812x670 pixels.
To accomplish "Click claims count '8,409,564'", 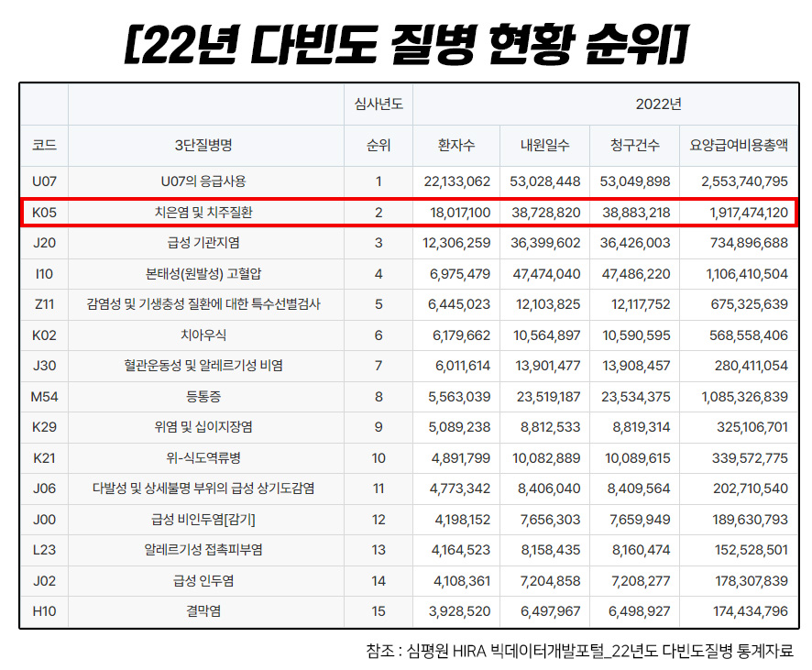I will (x=639, y=489).
